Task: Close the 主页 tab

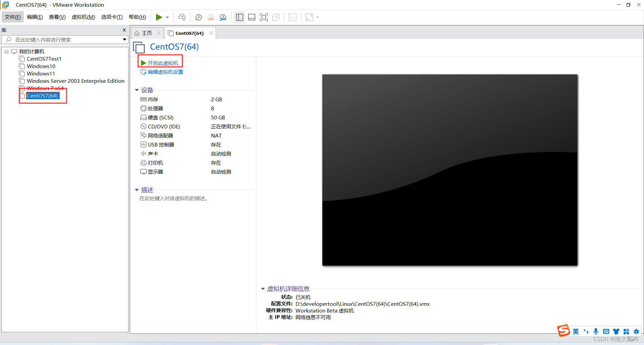Action: click(x=159, y=33)
